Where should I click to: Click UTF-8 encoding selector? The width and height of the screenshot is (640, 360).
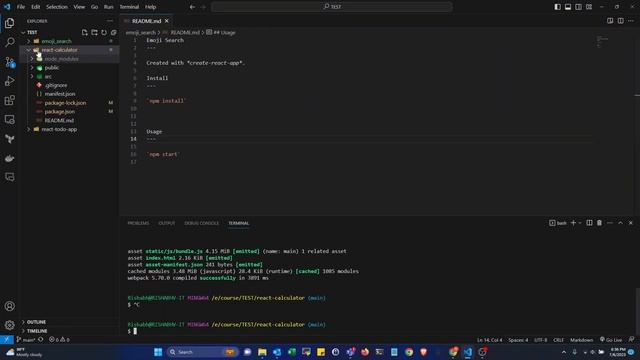click(540, 340)
